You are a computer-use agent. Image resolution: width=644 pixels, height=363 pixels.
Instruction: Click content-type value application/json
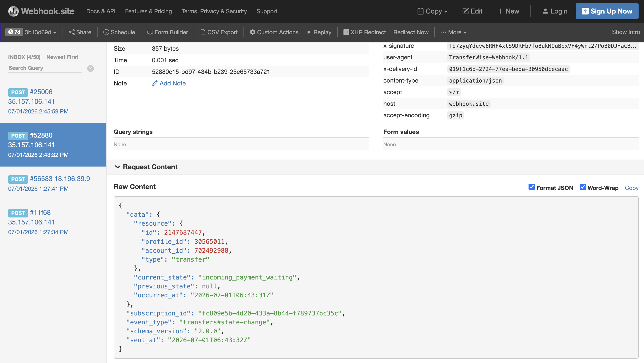pyautogui.click(x=475, y=80)
